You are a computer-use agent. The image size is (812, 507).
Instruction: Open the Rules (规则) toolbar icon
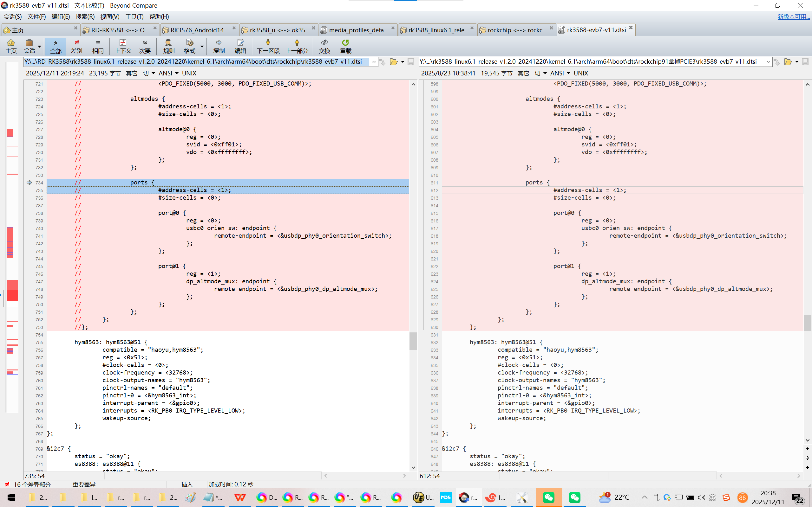[x=168, y=46]
